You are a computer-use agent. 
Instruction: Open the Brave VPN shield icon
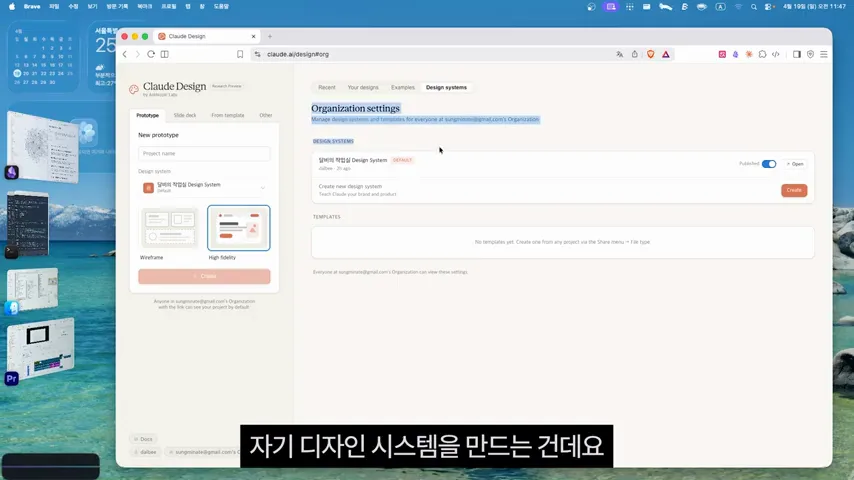pyautogui.click(x=810, y=54)
